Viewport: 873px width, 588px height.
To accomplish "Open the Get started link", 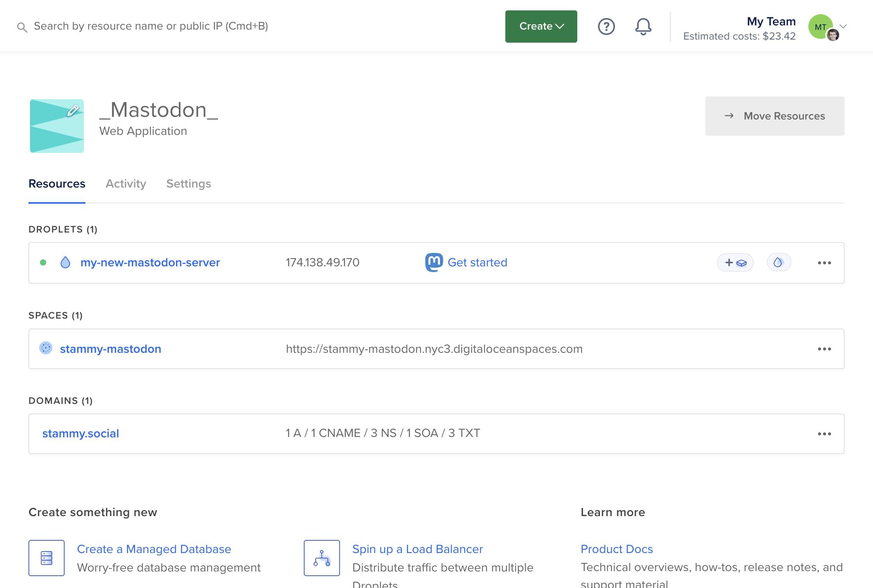I will (477, 262).
